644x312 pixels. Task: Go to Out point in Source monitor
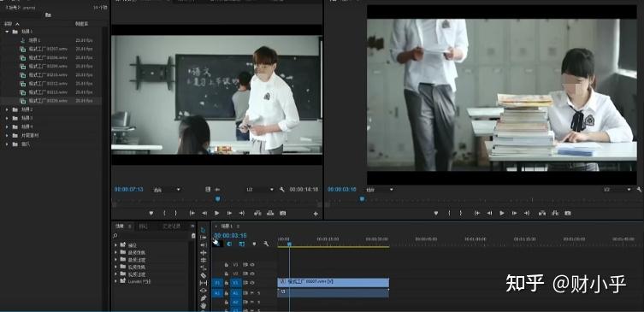click(x=242, y=213)
